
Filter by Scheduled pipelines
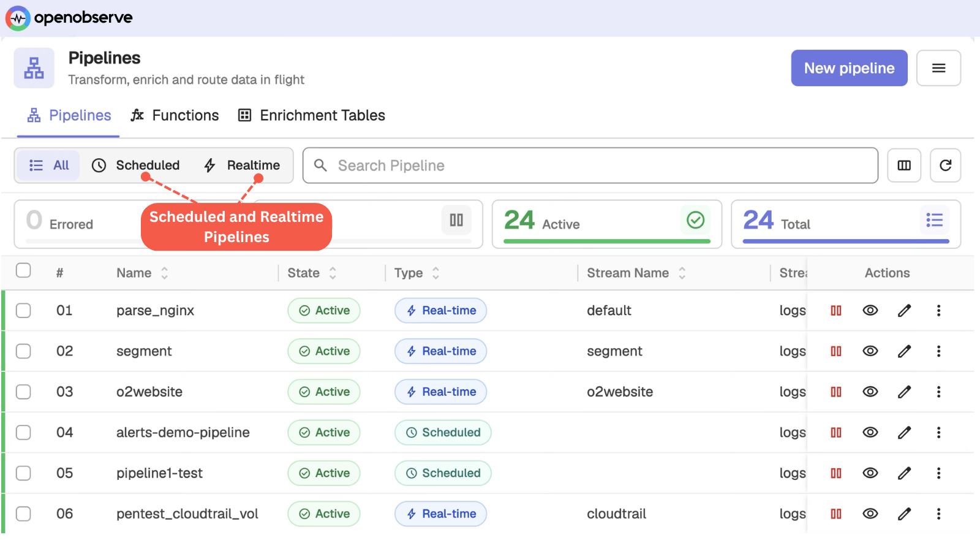point(136,165)
